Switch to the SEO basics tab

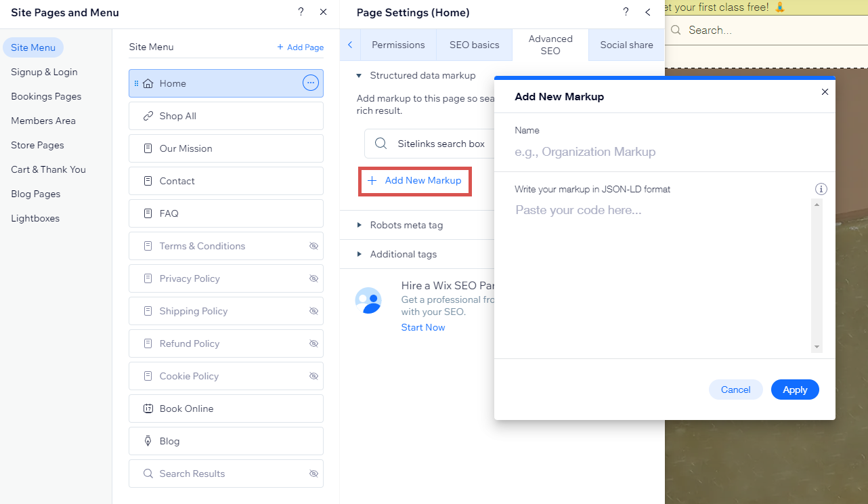point(474,44)
